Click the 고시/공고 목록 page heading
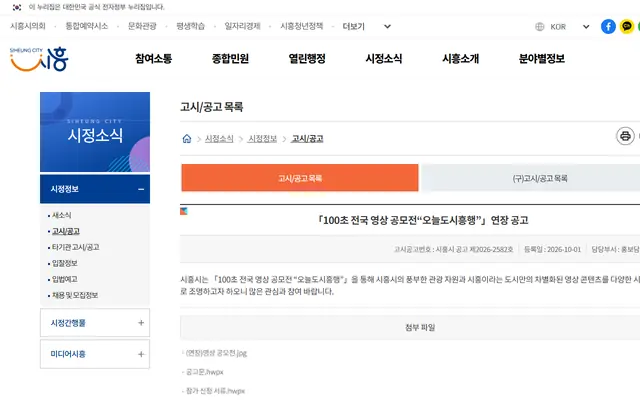Image resolution: width=640 pixels, height=400 pixels. point(212,107)
